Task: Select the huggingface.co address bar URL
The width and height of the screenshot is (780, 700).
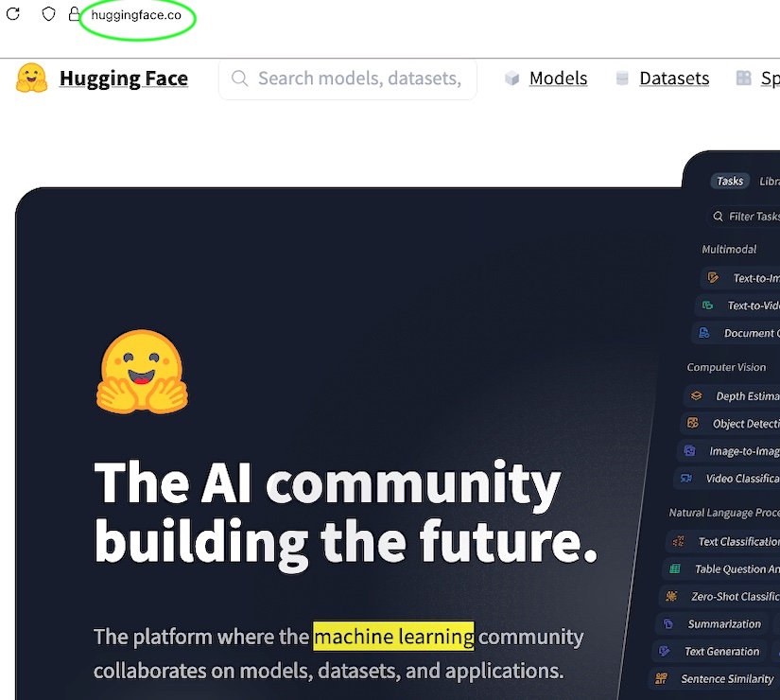Action: tap(136, 15)
